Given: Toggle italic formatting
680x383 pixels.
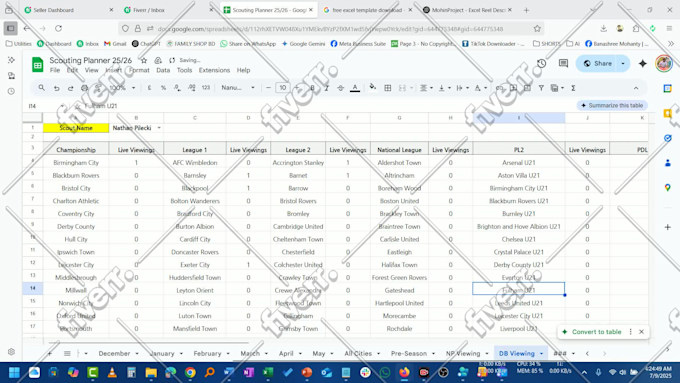Looking at the screenshot, I should click(327, 88).
